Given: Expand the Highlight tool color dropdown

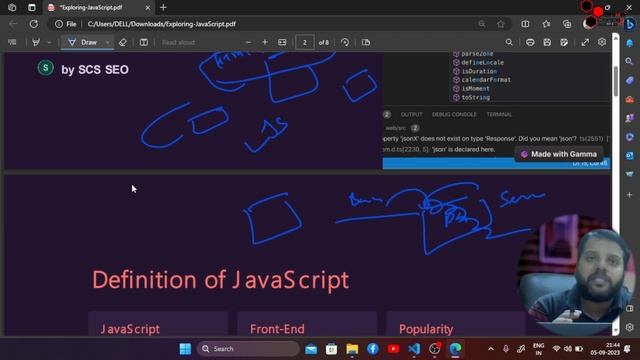Looking at the screenshot, I should pos(49,42).
